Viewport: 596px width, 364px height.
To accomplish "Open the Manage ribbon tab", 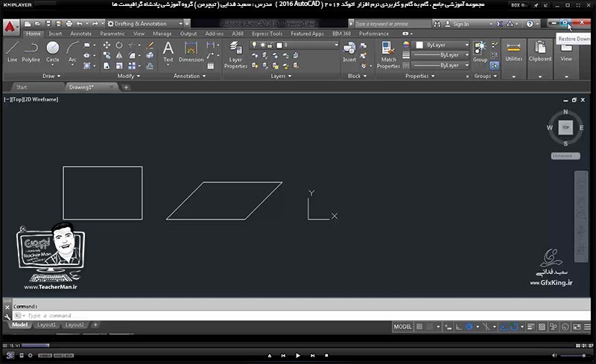I will 162,33.
